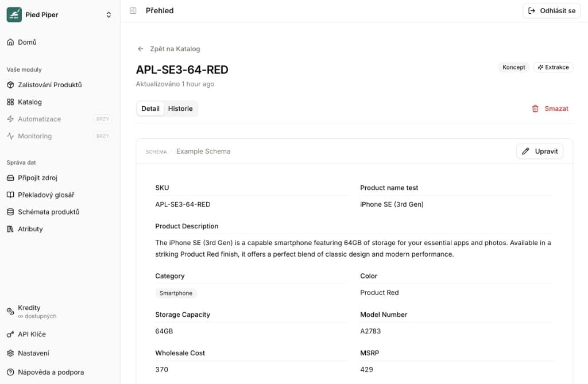The image size is (588, 384).
Task: Click the Připojit zdroj drive icon
Action: point(10,178)
